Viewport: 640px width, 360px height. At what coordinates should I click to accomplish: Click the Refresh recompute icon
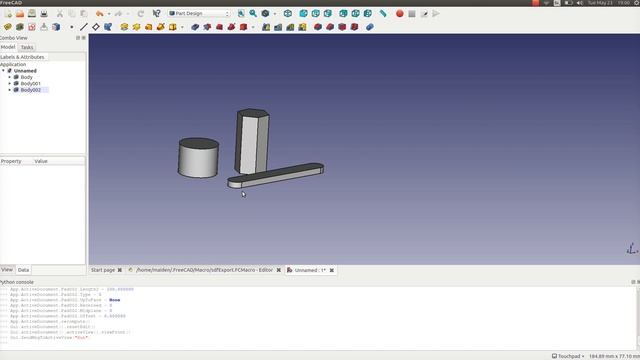click(x=140, y=13)
